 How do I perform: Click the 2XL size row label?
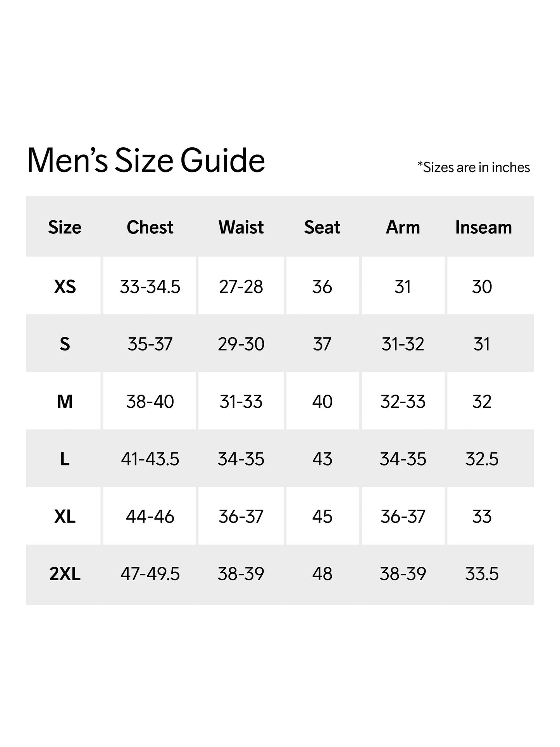[x=65, y=574]
